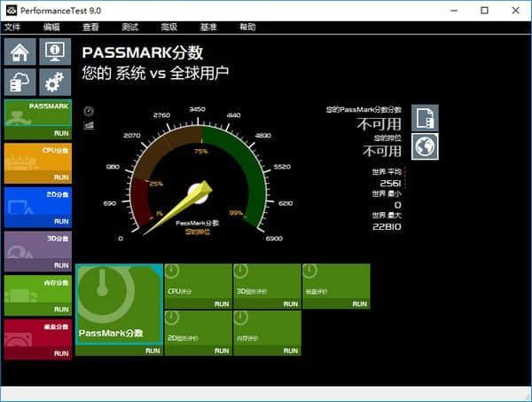The image size is (532, 402).
Task: Open the 高级 menu
Action: click(169, 28)
